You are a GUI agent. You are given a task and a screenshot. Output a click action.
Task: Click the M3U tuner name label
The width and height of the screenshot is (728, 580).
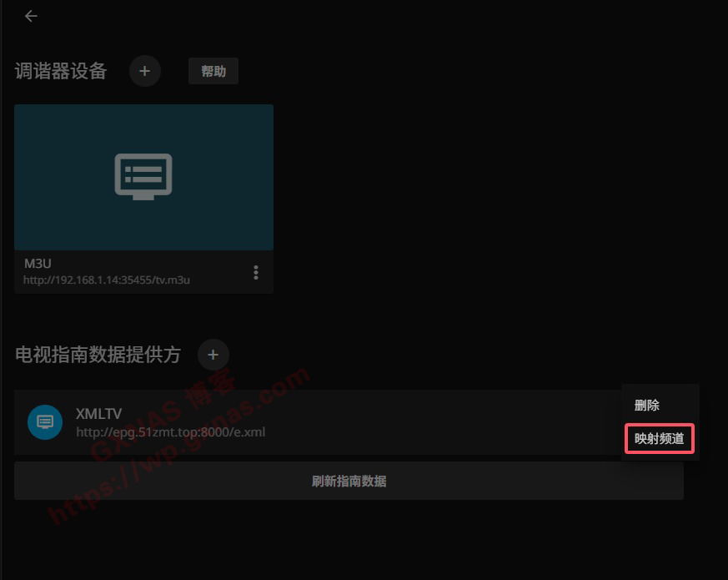pyautogui.click(x=38, y=264)
